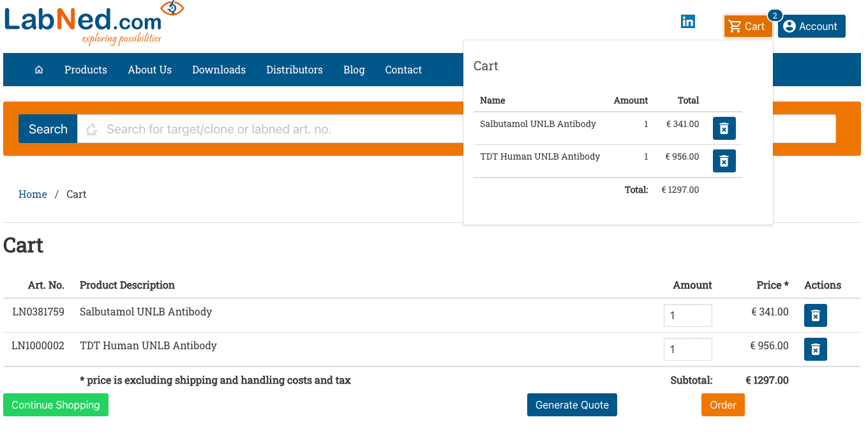Remove TDT Human row in main cart table
The height and width of the screenshot is (438, 868).
[x=815, y=349]
